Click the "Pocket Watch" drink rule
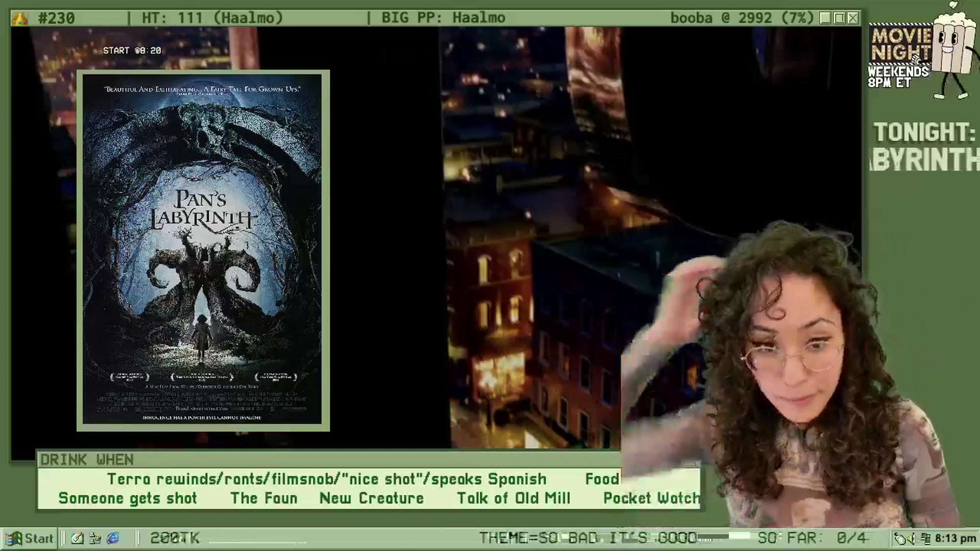The image size is (980, 551). point(652,498)
